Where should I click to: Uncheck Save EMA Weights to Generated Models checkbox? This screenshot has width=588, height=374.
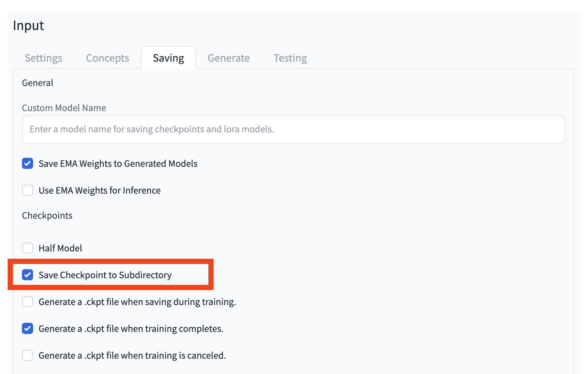27,164
